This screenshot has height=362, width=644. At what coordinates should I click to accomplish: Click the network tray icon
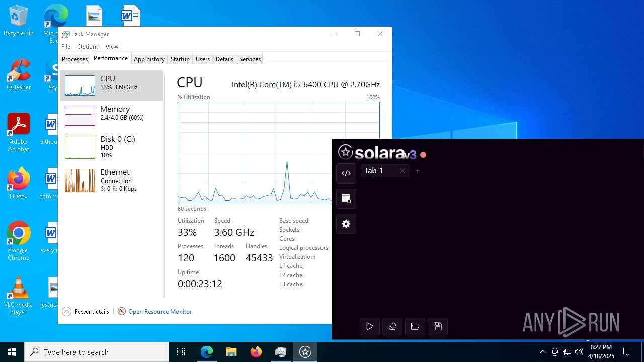(x=567, y=352)
